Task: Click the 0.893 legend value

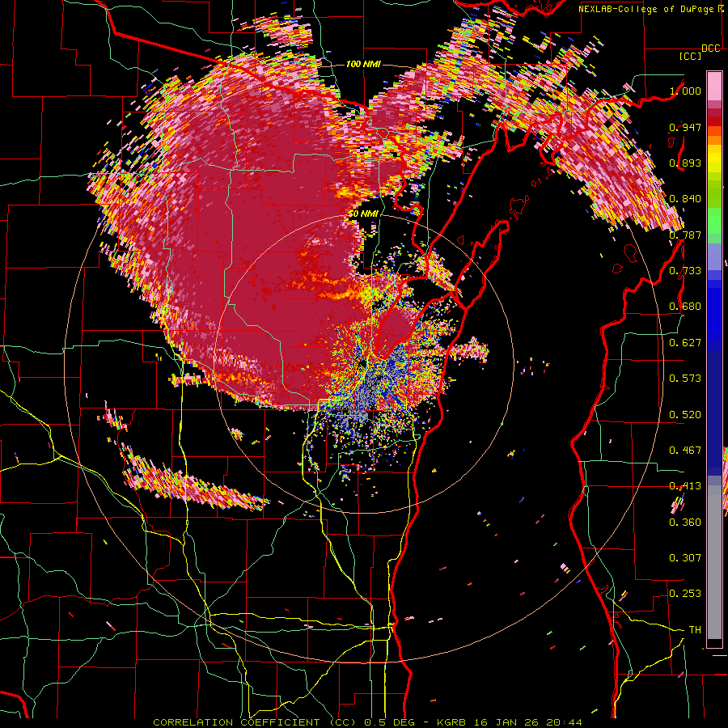Action: click(x=685, y=163)
